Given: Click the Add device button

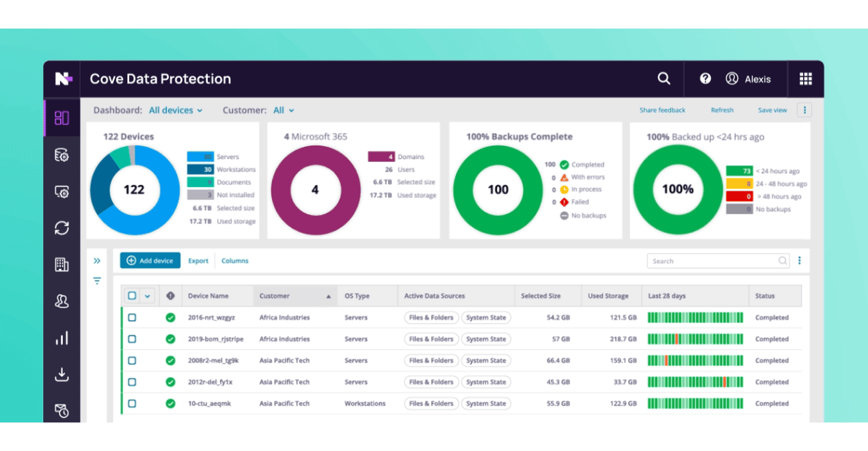Looking at the screenshot, I should point(150,260).
